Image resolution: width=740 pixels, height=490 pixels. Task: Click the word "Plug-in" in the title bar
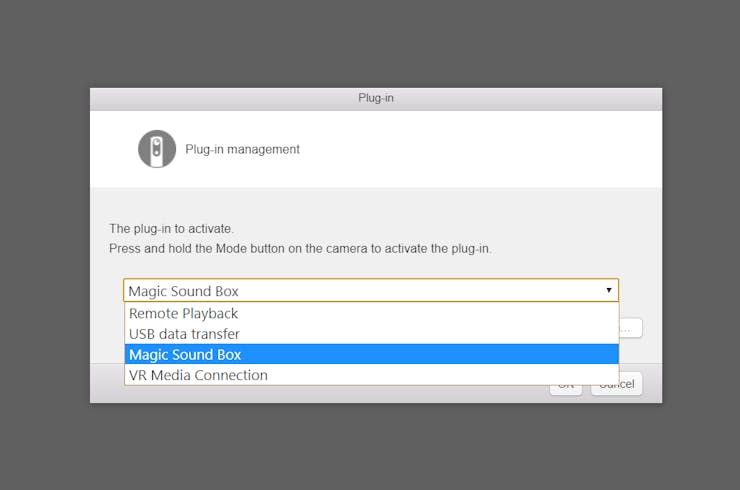[376, 98]
